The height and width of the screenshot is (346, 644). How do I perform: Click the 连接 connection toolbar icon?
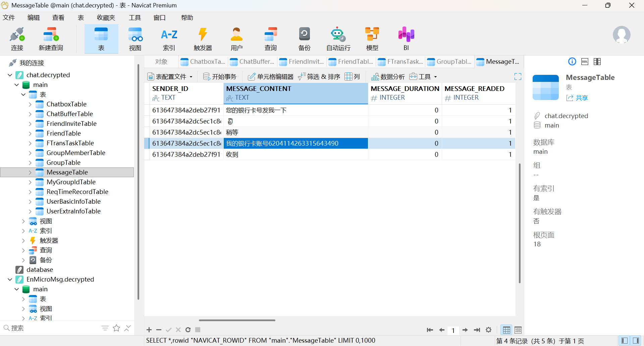coord(17,39)
